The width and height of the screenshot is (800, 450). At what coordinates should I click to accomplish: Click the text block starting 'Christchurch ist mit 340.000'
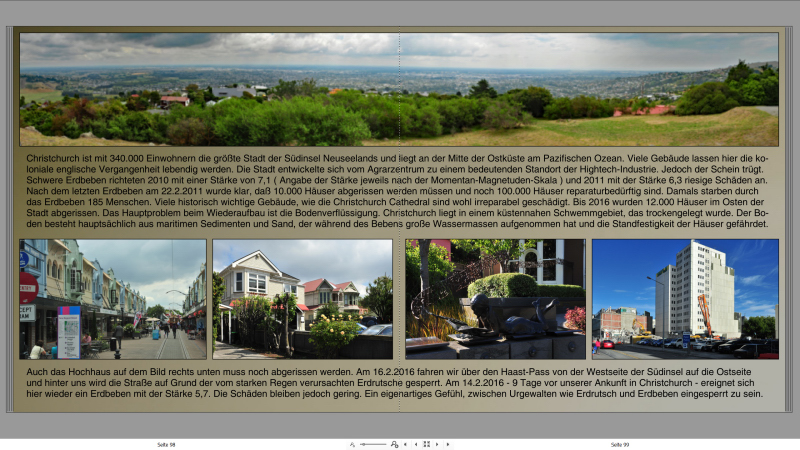[x=397, y=191]
